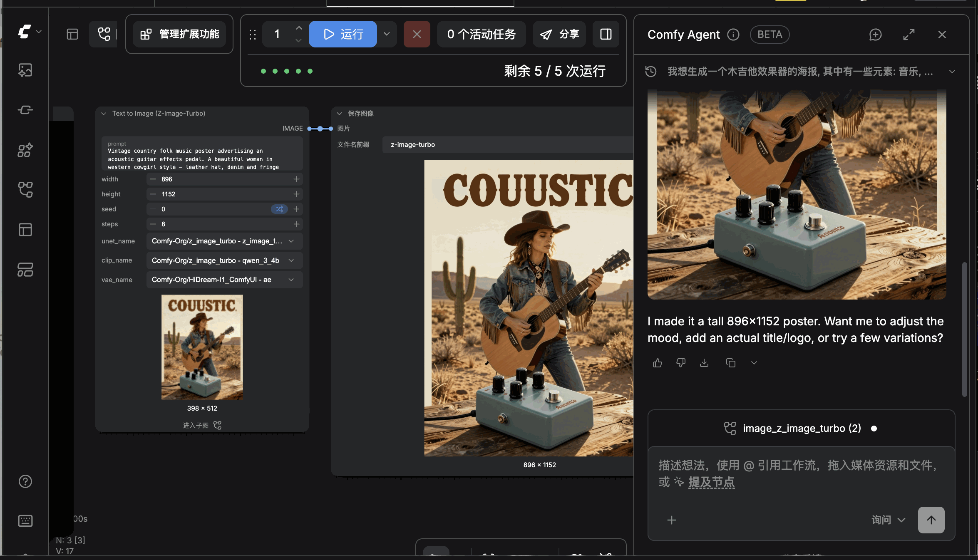Open the help question mark icon
The width and height of the screenshot is (978, 560).
tap(25, 481)
